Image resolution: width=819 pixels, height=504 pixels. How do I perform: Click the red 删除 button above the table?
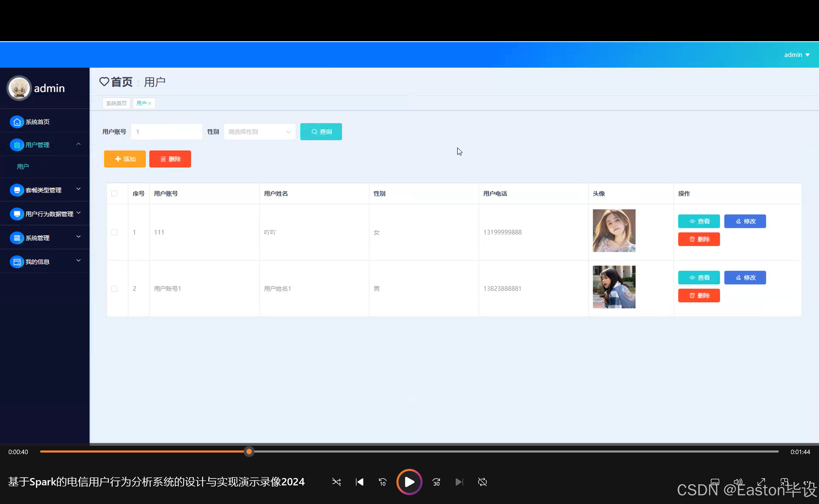(170, 159)
